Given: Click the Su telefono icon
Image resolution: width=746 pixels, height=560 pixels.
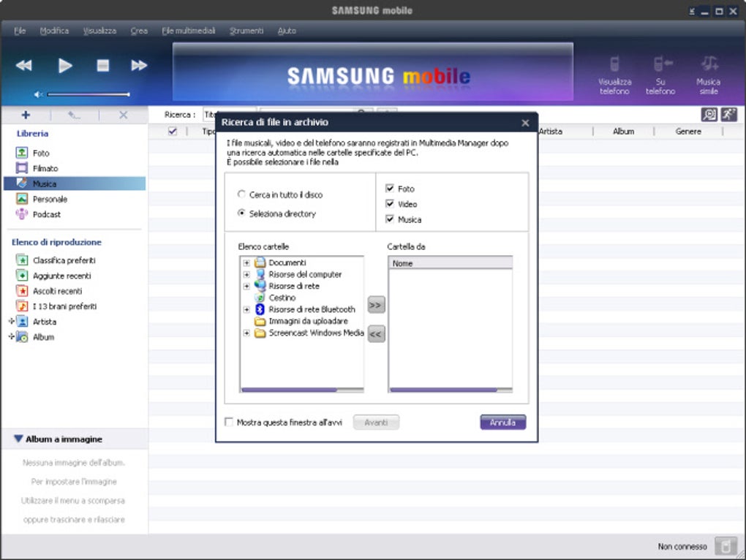Looking at the screenshot, I should tap(660, 75).
